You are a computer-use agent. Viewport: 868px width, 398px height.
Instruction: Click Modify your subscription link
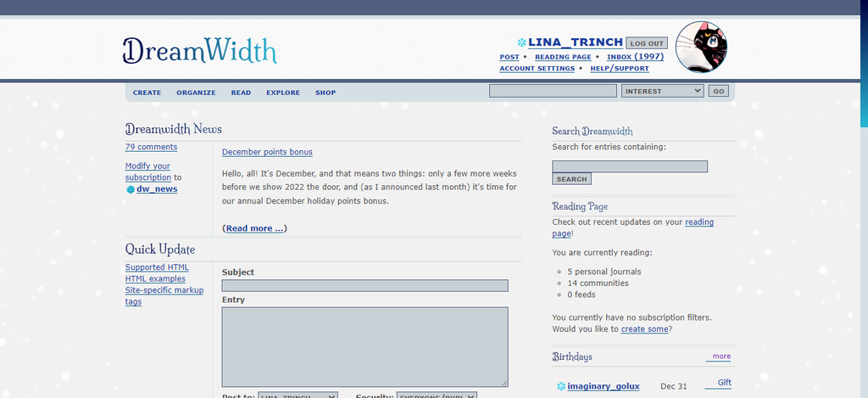click(147, 171)
